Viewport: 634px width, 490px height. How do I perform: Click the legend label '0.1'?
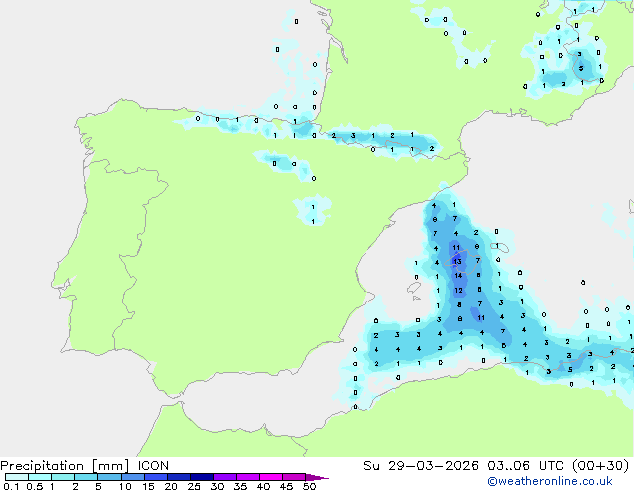(11, 486)
